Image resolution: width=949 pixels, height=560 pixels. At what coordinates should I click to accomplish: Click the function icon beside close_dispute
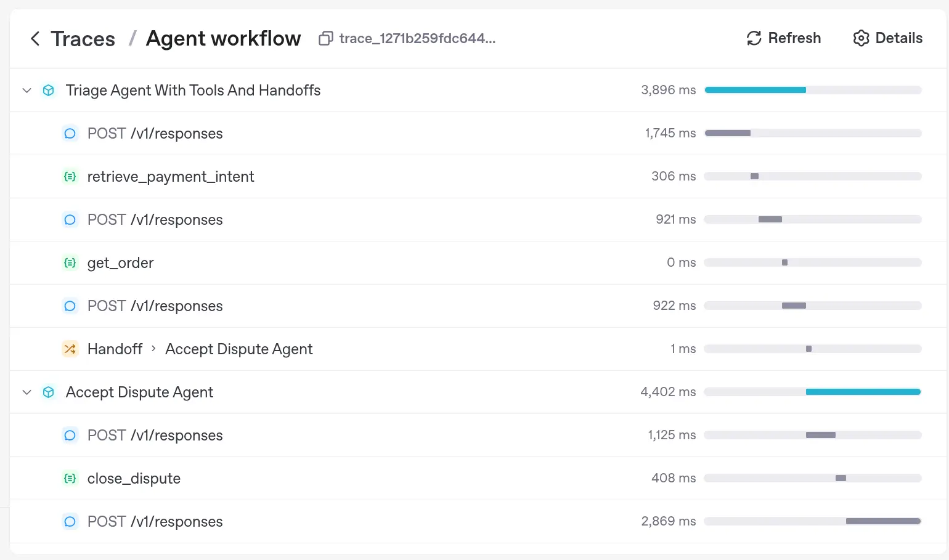click(70, 478)
